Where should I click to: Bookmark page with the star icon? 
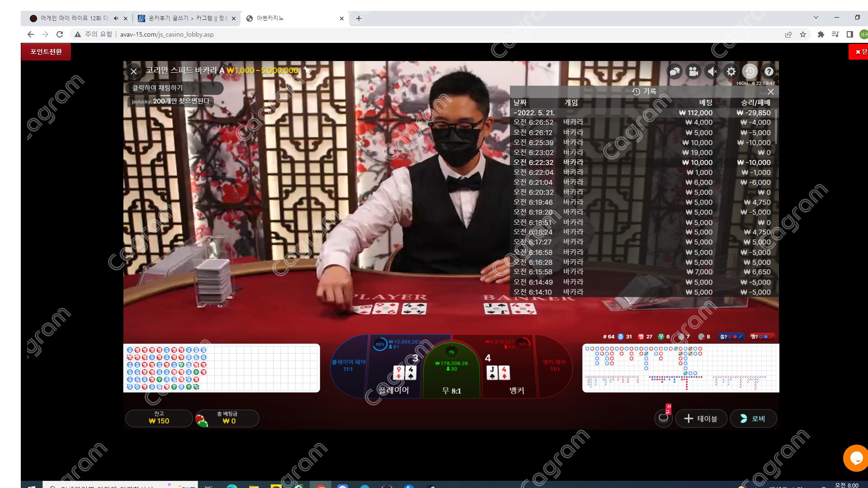[803, 34]
